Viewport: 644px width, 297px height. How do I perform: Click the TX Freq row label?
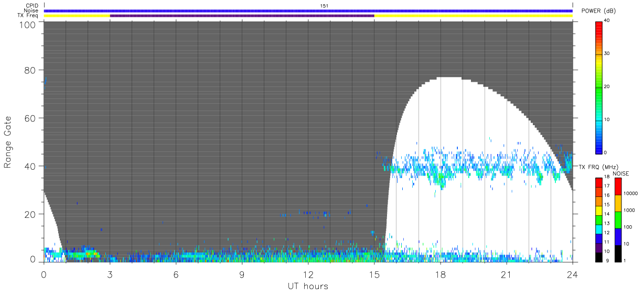pos(27,16)
